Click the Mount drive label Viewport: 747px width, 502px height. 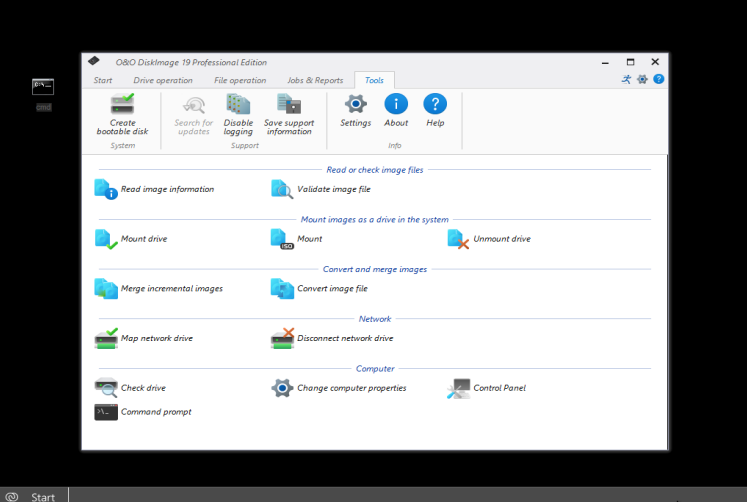pyautogui.click(x=144, y=239)
